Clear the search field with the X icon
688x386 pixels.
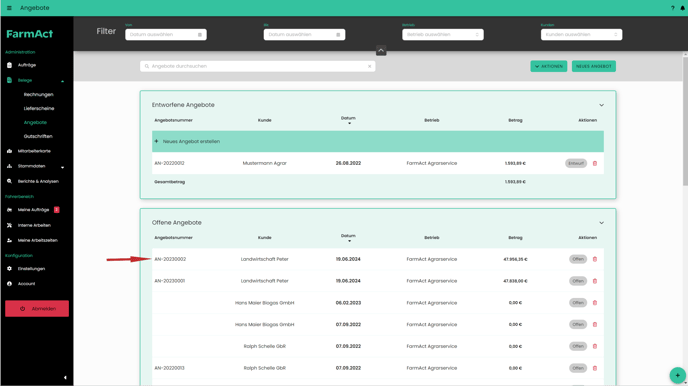pos(369,66)
